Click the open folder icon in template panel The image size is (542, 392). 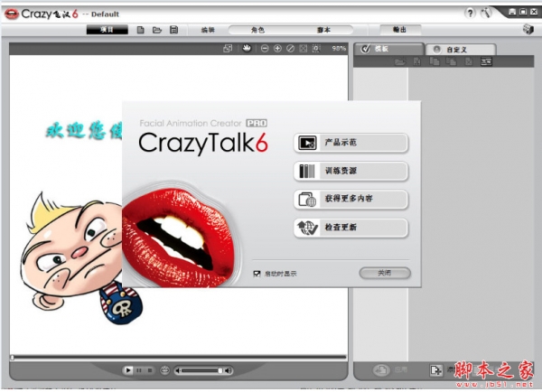(400, 62)
